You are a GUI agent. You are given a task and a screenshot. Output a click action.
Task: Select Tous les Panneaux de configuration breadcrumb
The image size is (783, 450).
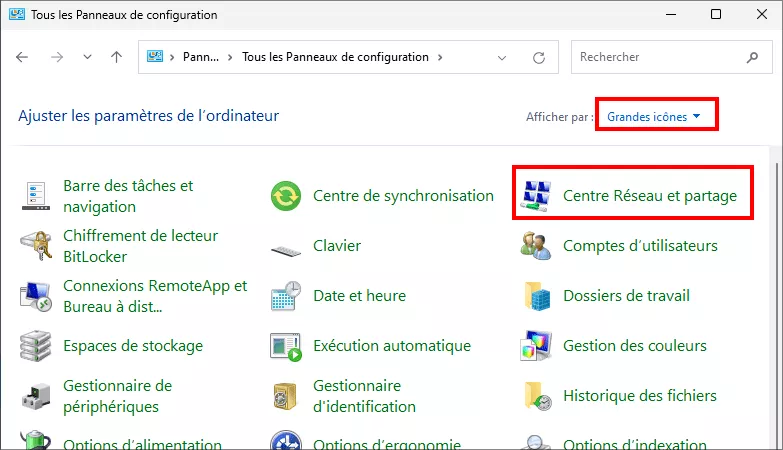(336, 57)
